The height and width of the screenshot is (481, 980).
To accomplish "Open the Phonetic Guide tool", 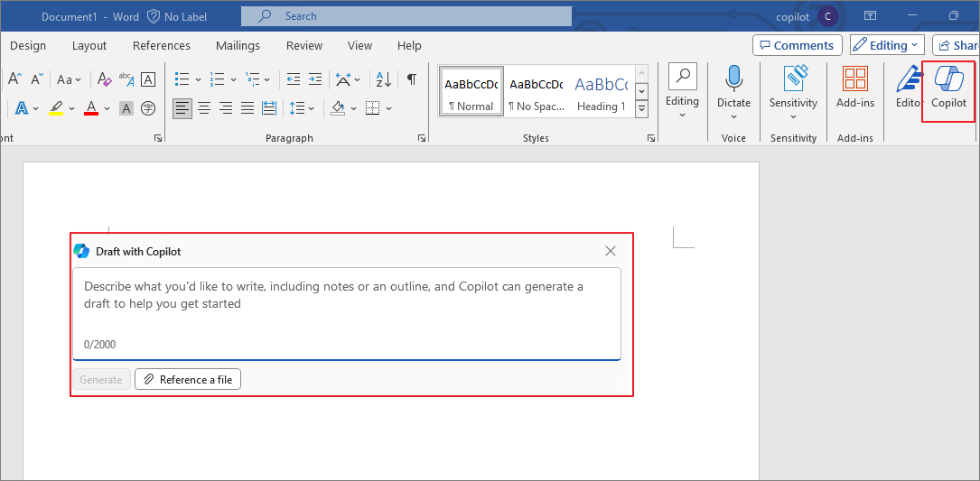I will point(126,79).
